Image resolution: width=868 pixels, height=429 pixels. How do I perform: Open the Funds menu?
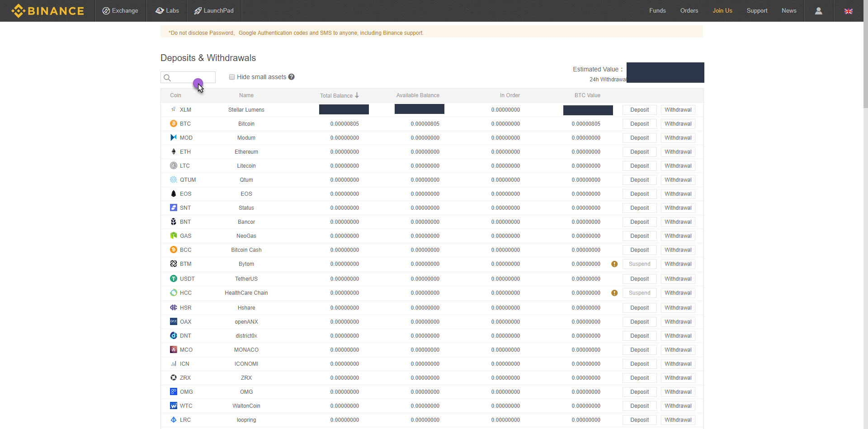[x=657, y=11]
